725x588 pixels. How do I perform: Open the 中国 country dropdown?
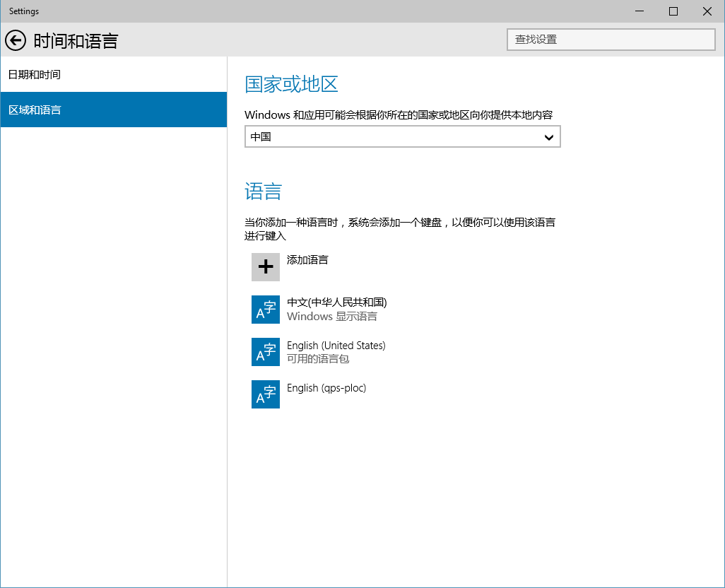click(402, 136)
